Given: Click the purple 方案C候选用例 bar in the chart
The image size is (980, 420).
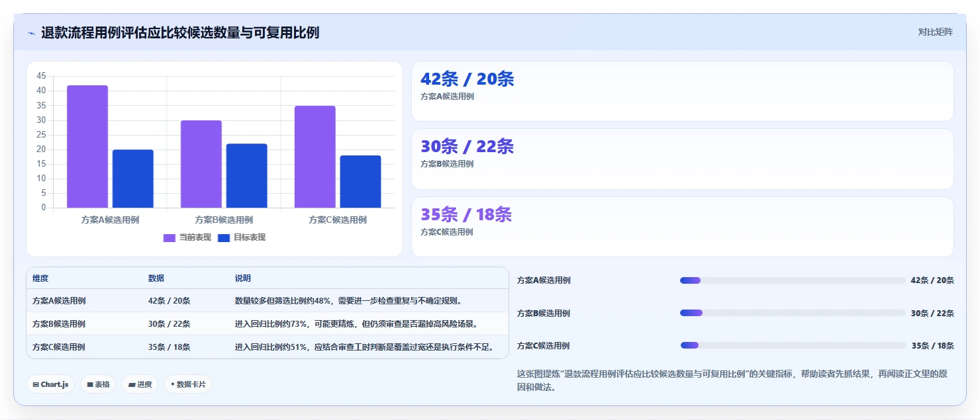Looking at the screenshot, I should (315, 157).
